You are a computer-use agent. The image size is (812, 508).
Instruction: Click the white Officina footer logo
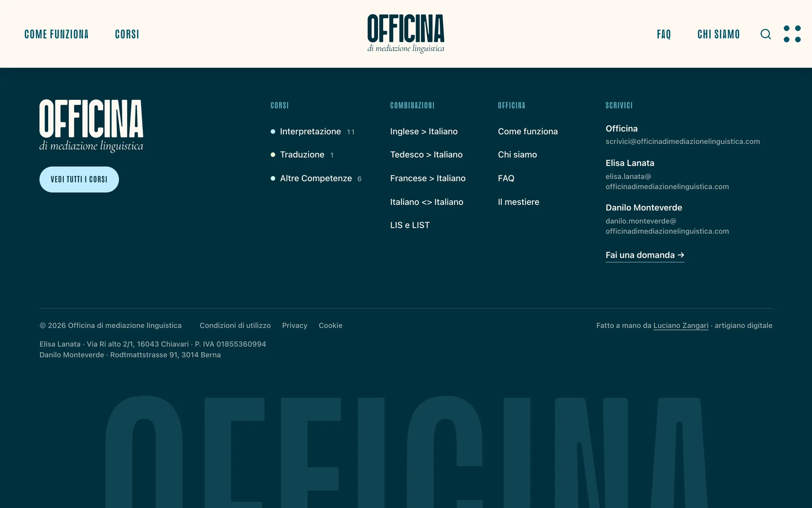click(x=91, y=126)
